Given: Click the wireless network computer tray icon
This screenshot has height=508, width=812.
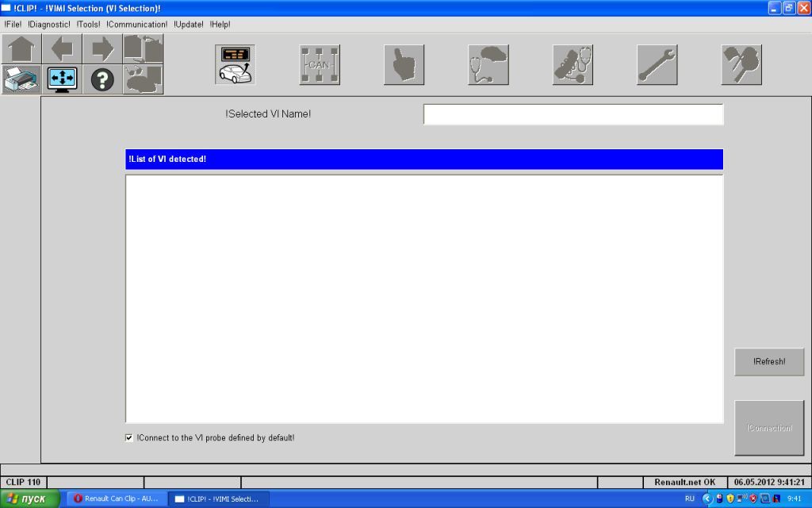Looking at the screenshot, I should (741, 498).
